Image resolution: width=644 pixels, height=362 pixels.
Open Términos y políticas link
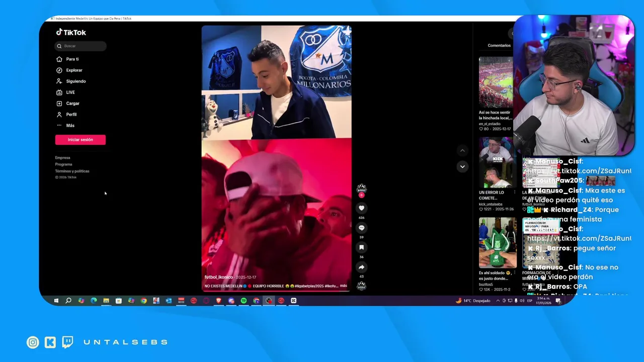click(x=72, y=171)
